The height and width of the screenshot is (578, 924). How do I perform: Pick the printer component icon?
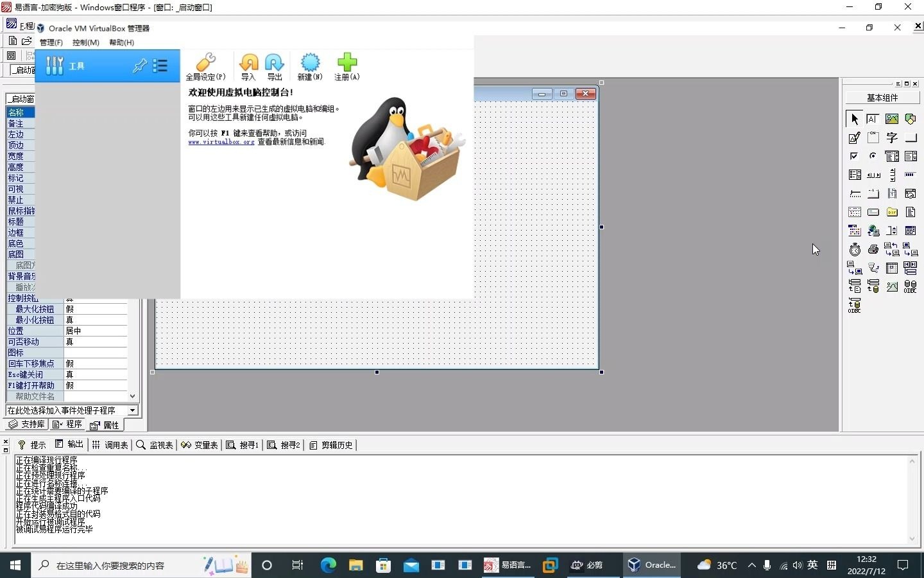pyautogui.click(x=873, y=249)
